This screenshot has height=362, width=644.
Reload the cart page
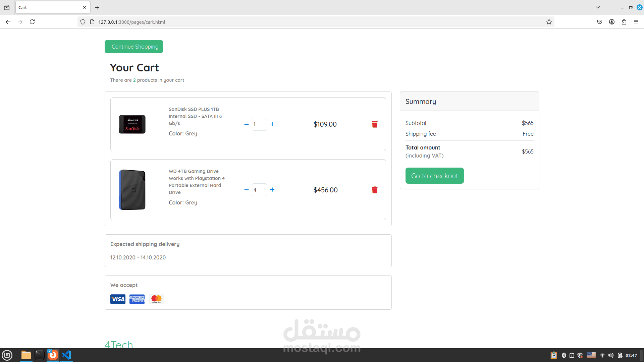[x=32, y=22]
